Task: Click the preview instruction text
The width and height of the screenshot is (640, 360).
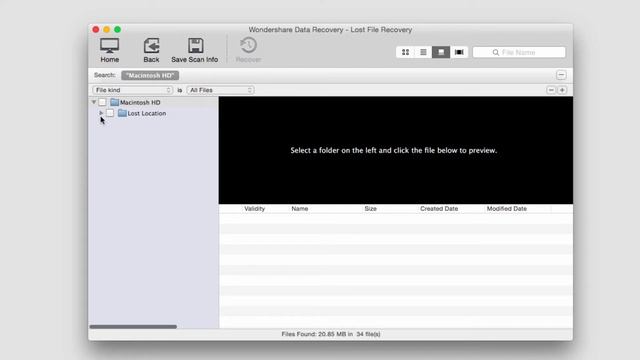Action: click(x=393, y=150)
